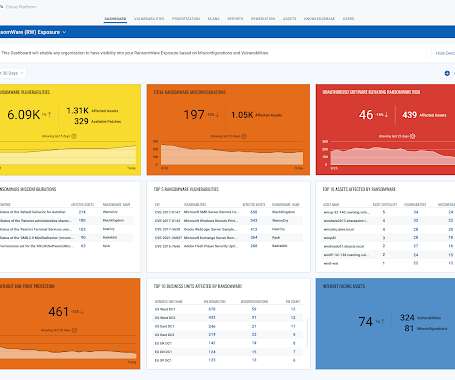This screenshot has width=455, height=380.
Task: Click the 81 misconfigurations value in blue widget
Action: pos(409,328)
